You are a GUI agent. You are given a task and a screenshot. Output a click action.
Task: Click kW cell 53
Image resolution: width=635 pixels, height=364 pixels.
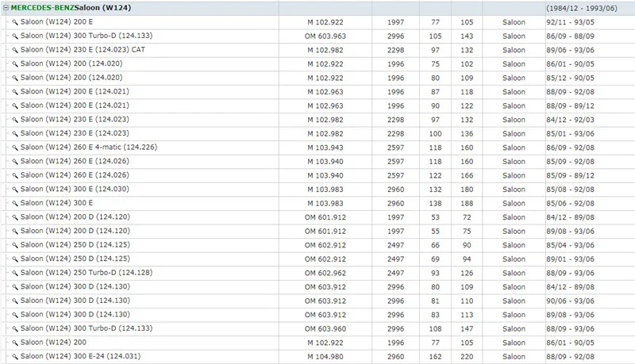[435, 217]
